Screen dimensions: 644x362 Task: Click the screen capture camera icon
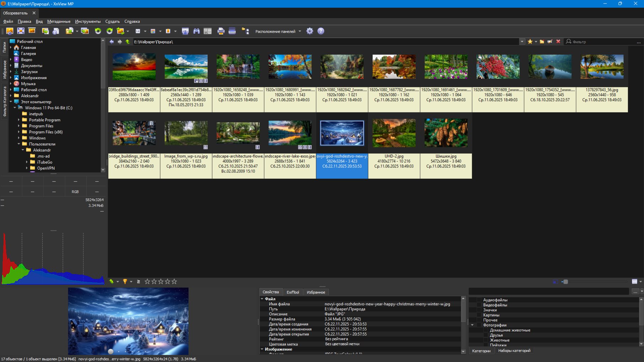pyautogui.click(x=185, y=31)
